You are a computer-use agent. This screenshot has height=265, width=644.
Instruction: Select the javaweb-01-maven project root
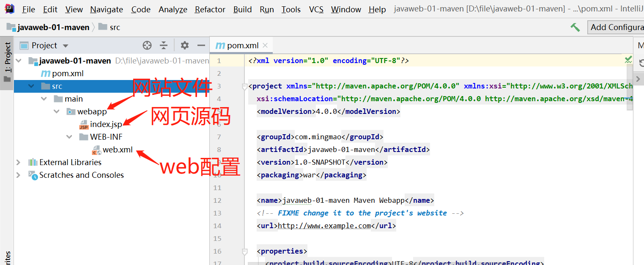click(x=75, y=61)
